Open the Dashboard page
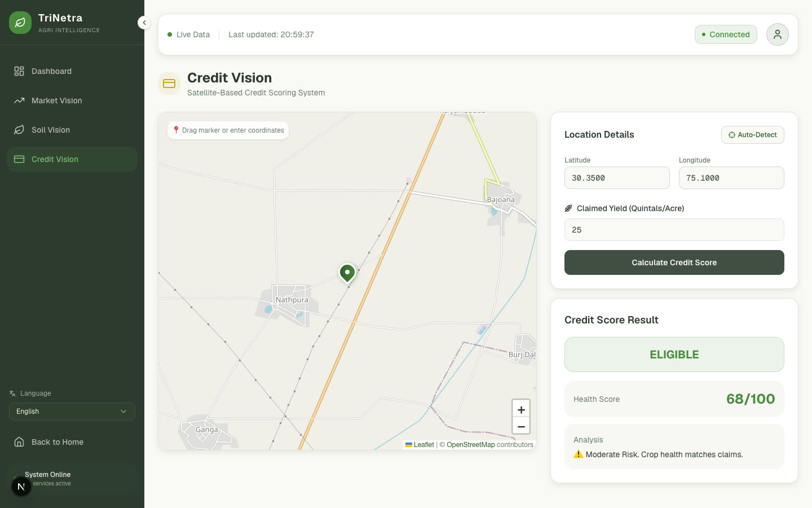Viewport: 812px width, 508px height. [x=72, y=71]
